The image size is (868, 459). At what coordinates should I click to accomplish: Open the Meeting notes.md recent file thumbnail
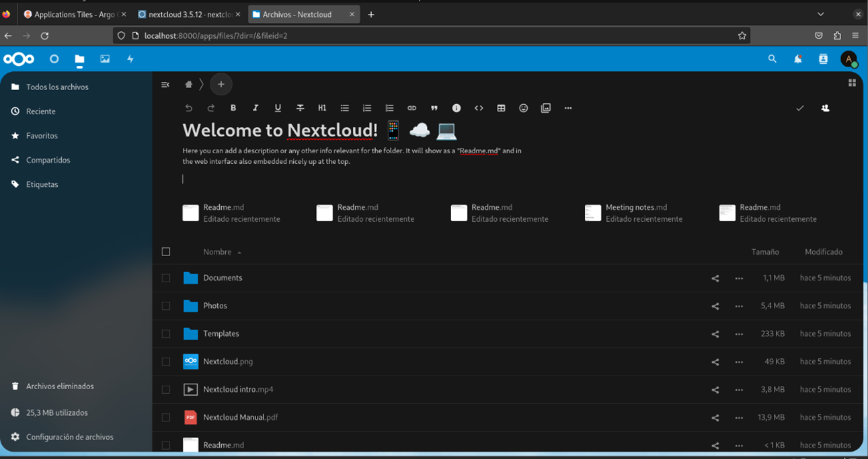(592, 213)
